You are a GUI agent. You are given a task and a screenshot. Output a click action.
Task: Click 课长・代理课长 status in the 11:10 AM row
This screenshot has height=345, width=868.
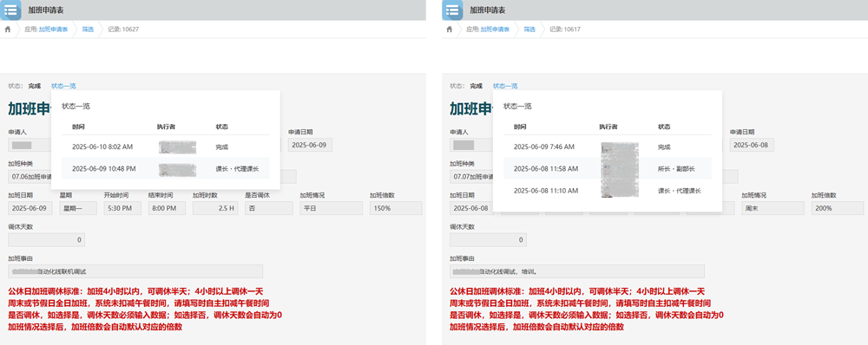679,190
